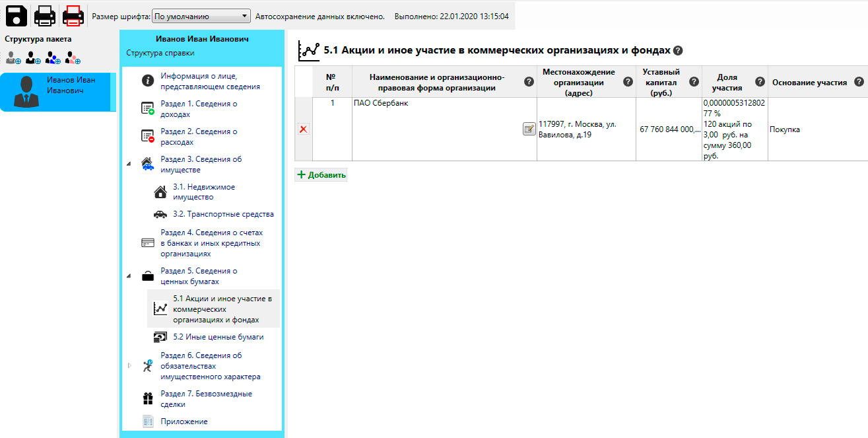Screen dimensions: 868x438
Task: Select the Иванов Иван Иванович person card
Action: click(x=58, y=92)
